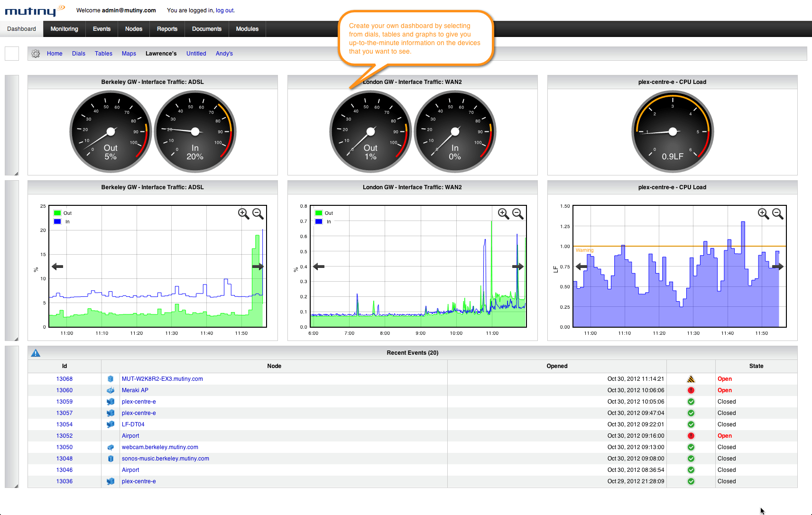Screen dimensions: 812x515
Task: Zoom out on Berkeley GW traffic graph
Action: pyautogui.click(x=258, y=214)
